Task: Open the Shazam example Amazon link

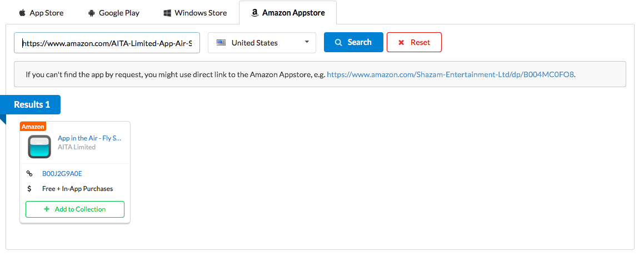Action: 451,74
